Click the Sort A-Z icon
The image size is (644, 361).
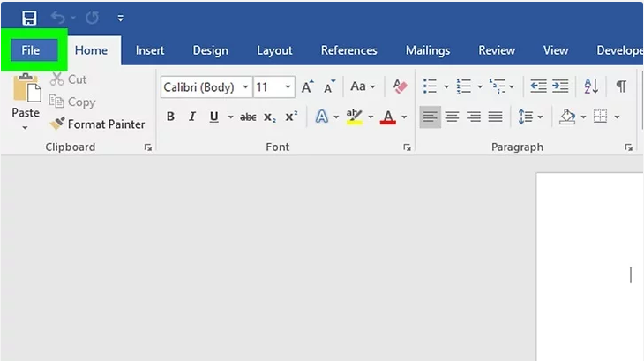[x=591, y=86]
